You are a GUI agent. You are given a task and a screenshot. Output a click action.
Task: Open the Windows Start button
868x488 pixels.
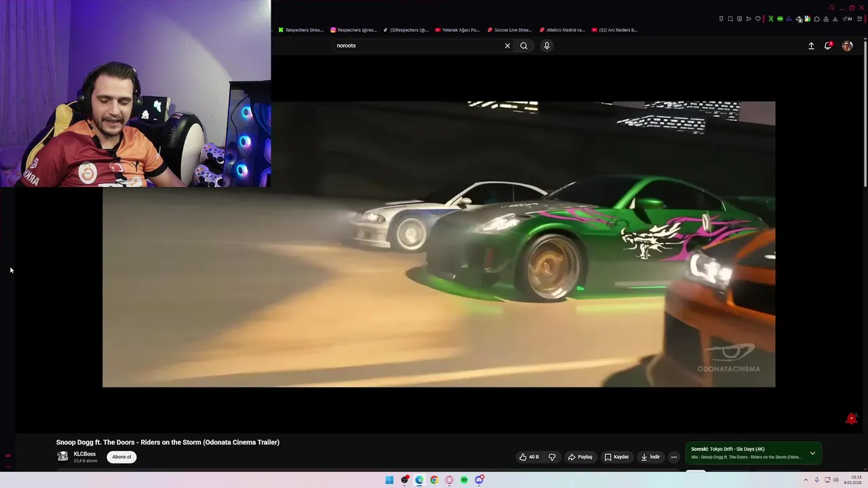click(x=389, y=480)
